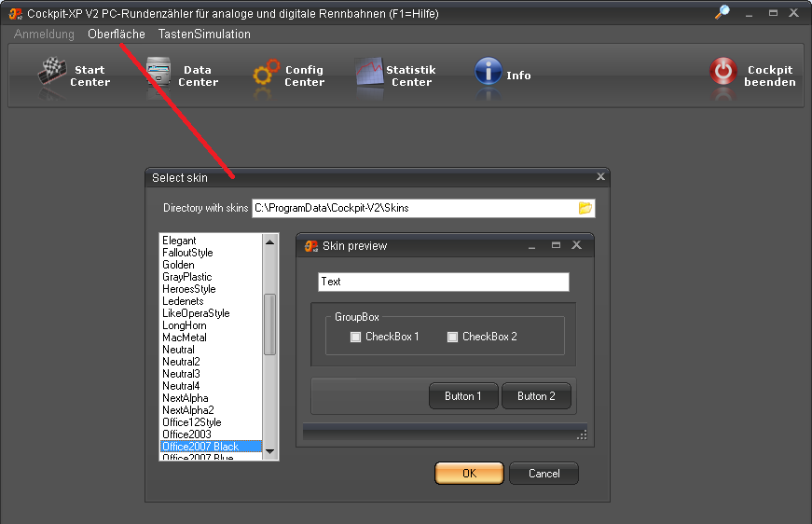Open the Oberfläche menu

point(117,34)
